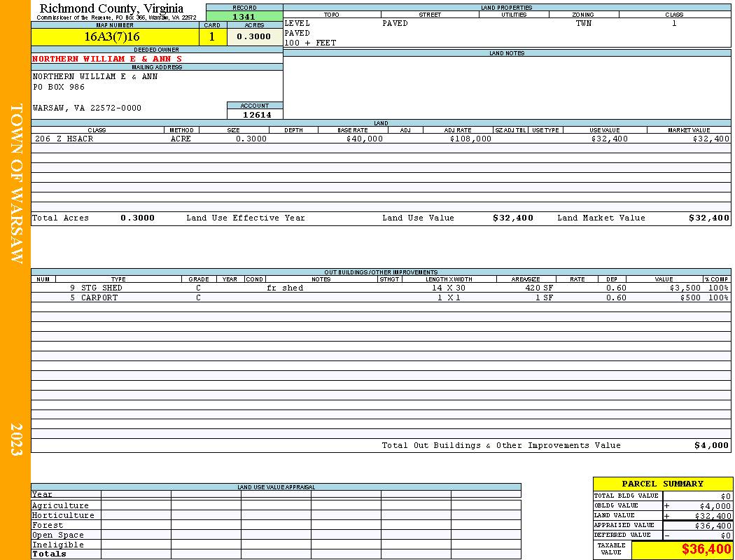Click the Richmond County, Virginia title
The image size is (735, 560).
tap(111, 8)
